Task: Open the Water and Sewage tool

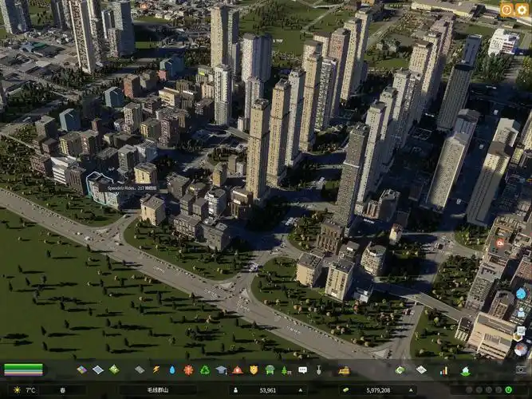Action: click(172, 370)
